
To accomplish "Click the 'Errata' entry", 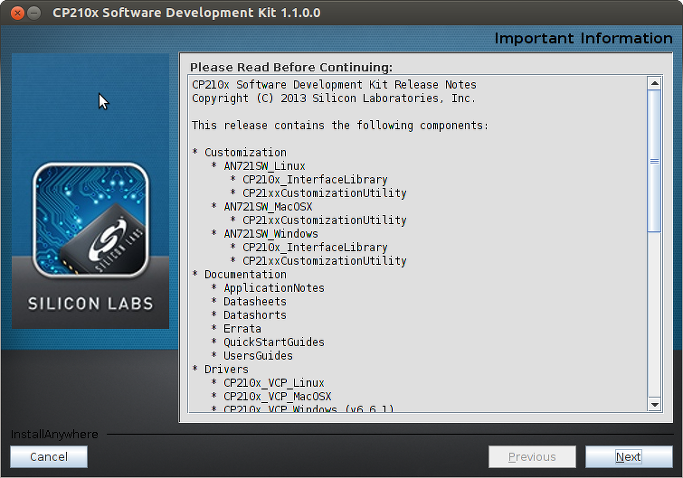I will tap(242, 329).
